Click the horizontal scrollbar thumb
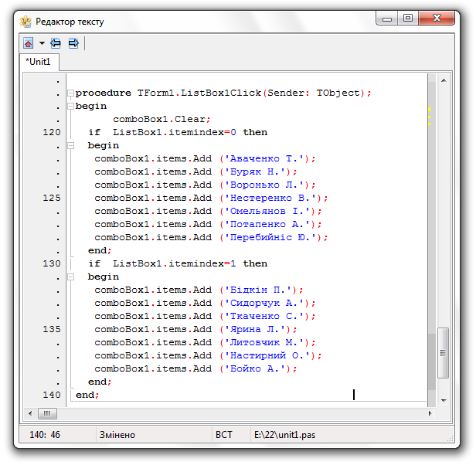This screenshot has width=476, height=465. coord(47,413)
